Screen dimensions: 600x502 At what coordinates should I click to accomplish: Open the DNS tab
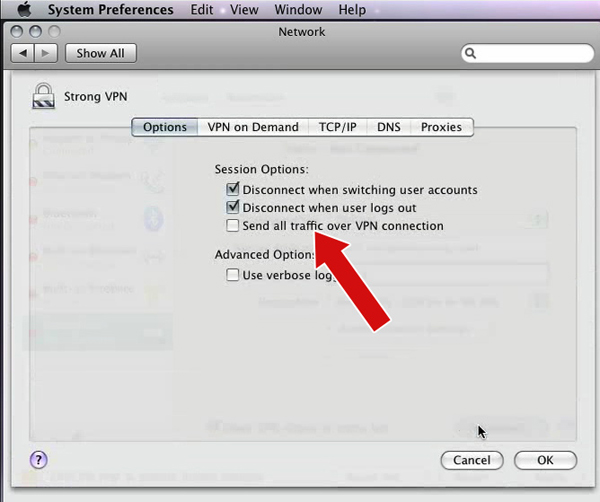coord(389,127)
